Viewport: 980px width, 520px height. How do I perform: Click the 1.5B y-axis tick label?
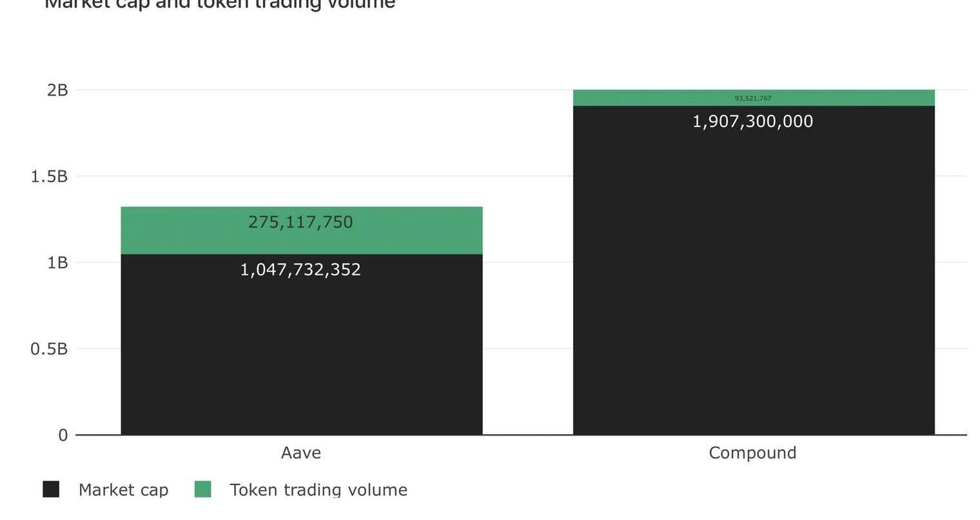[x=49, y=176]
